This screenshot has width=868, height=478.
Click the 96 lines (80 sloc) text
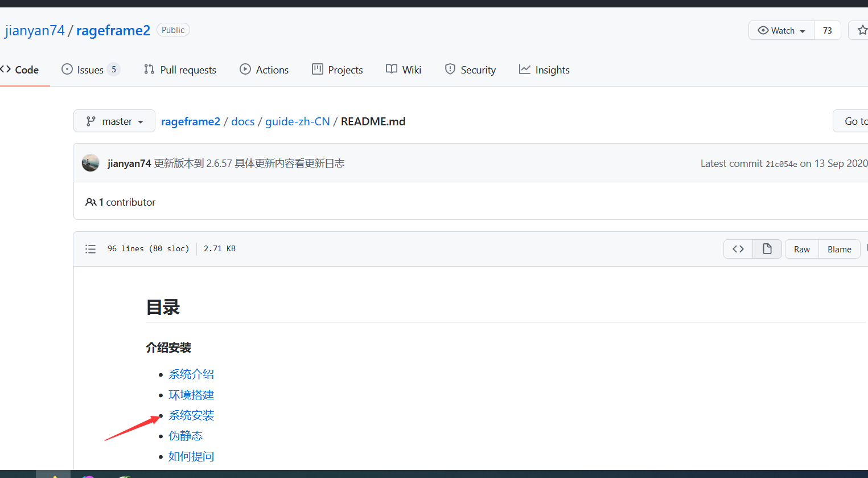(x=148, y=249)
